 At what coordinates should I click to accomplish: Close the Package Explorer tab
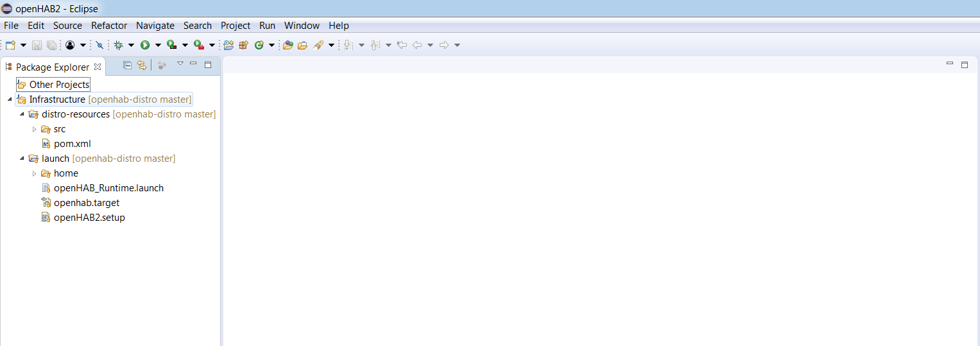point(98,66)
